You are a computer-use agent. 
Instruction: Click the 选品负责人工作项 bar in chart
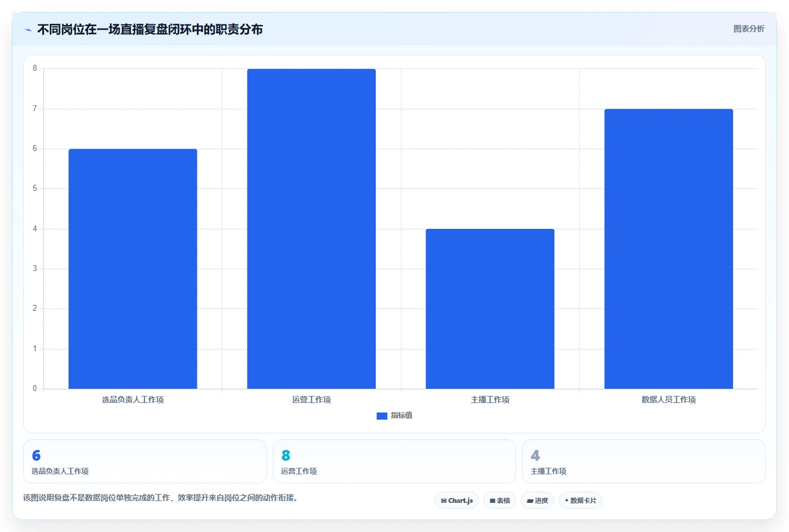pyautogui.click(x=133, y=269)
